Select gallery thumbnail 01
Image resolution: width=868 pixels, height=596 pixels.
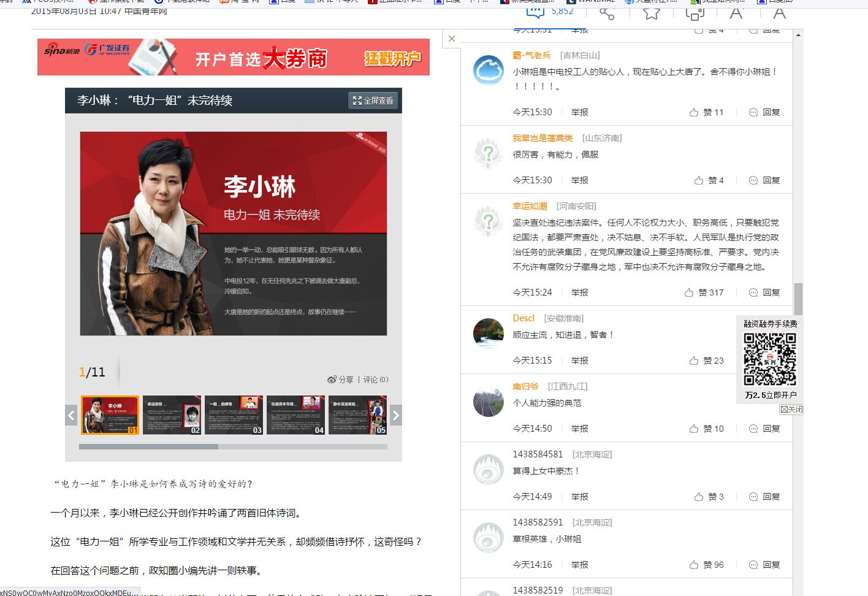tap(110, 415)
